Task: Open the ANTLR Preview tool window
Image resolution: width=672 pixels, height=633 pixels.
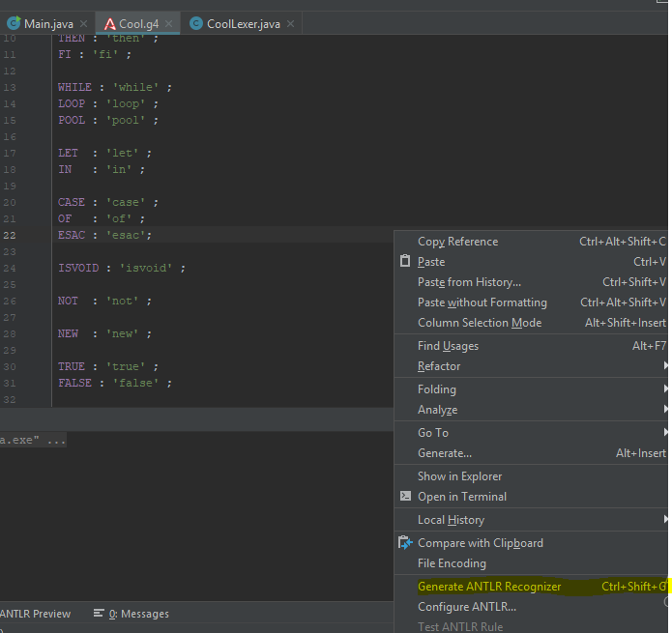Action: (x=35, y=614)
